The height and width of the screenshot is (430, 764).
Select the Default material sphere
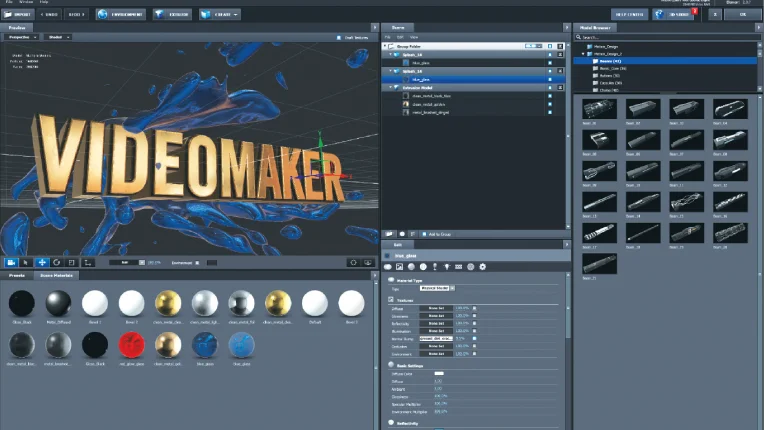(x=315, y=303)
